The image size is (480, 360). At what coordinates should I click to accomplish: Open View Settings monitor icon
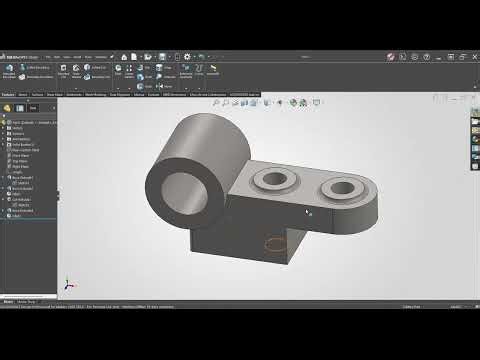coord(316,103)
